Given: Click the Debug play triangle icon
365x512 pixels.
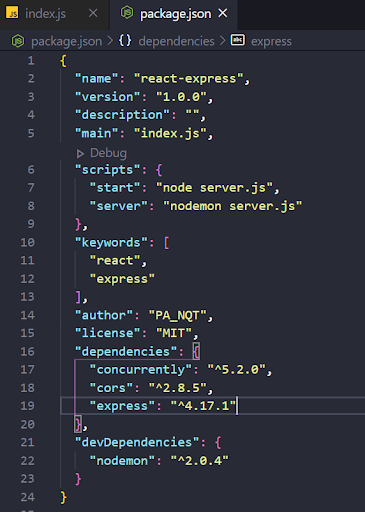Looking at the screenshot, I should [x=80, y=153].
